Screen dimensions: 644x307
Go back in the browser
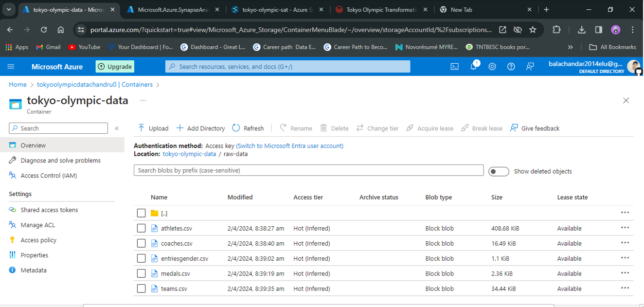[10, 30]
